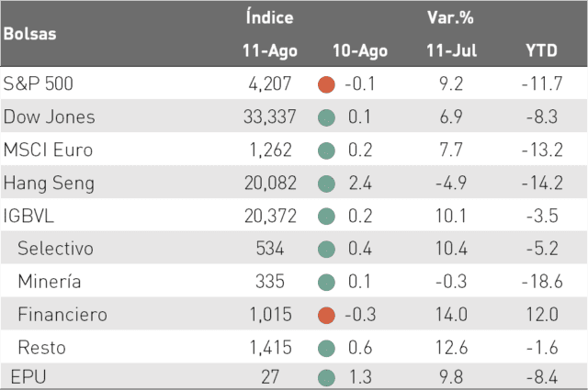Click the green indicator dot for Hang Seng
588x390 pixels.
(x=326, y=184)
